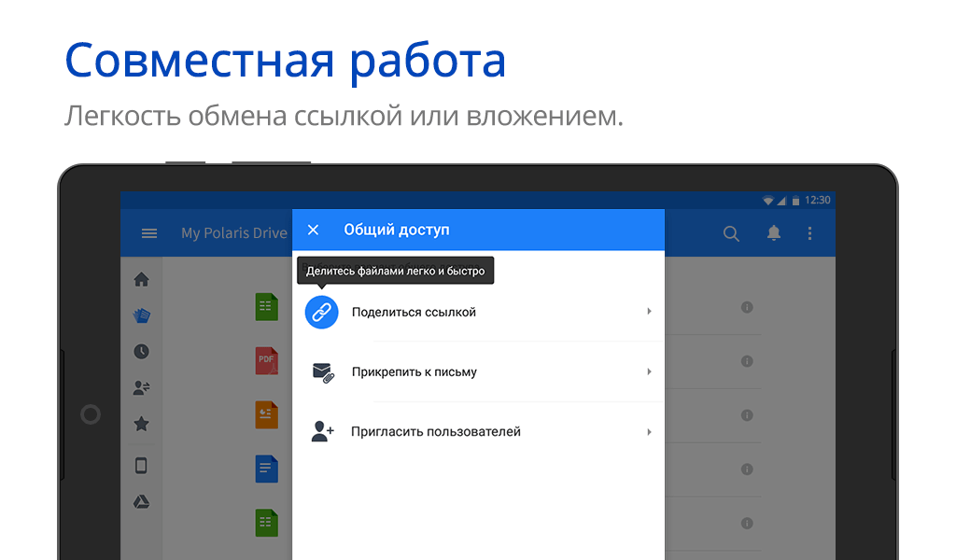Expand arrow beside Поделиться ссылкой
The height and width of the screenshot is (560, 956).
pos(649,312)
